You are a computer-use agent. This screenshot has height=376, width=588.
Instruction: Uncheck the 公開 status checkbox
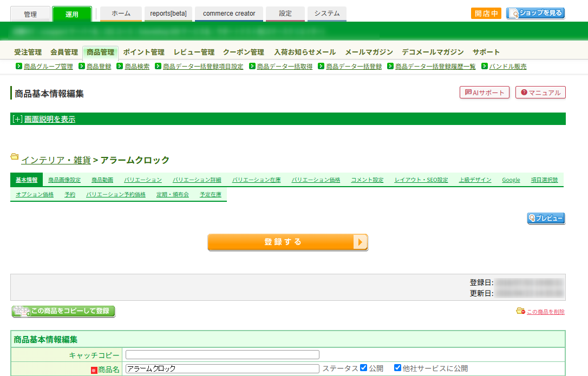(363, 368)
